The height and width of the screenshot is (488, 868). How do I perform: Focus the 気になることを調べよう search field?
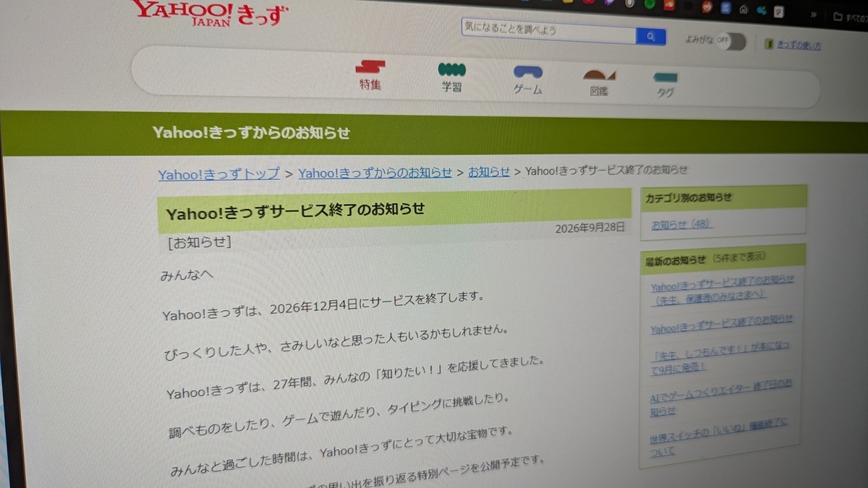click(549, 32)
